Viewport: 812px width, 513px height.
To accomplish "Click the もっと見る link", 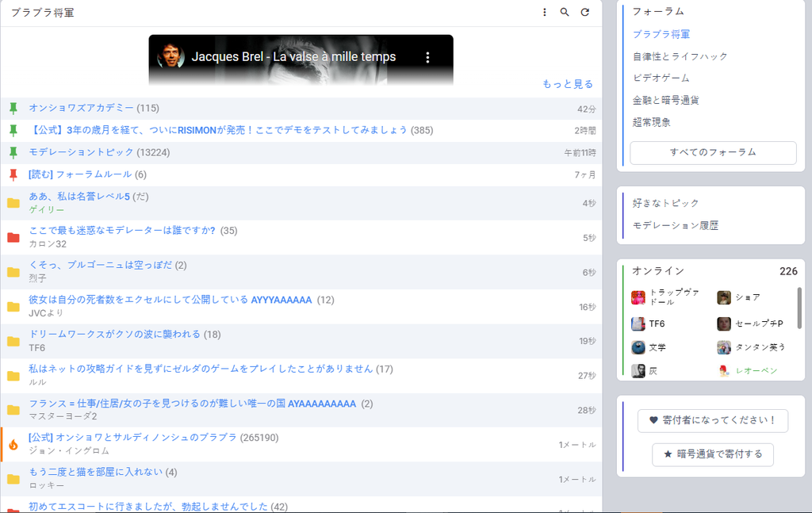I will [x=568, y=84].
